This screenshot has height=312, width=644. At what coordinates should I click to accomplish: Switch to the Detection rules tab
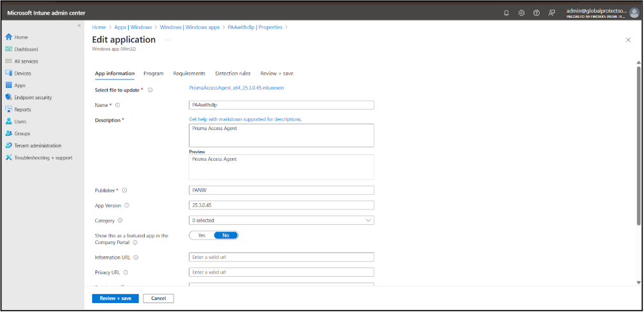[233, 74]
